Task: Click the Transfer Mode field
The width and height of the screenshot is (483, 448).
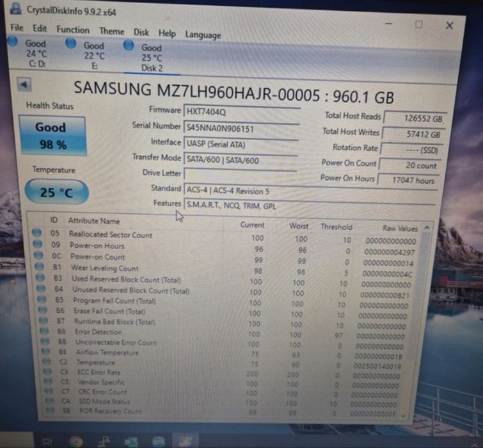Action: pos(241,160)
